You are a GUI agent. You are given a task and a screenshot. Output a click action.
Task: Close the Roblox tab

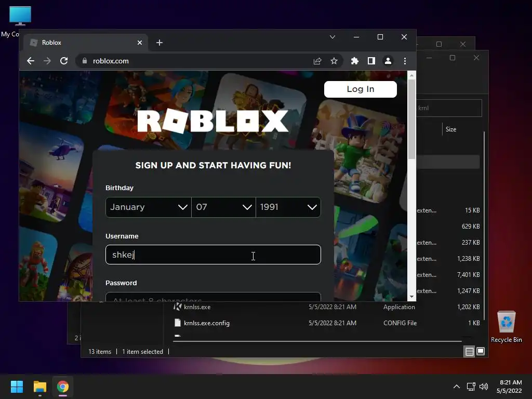pyautogui.click(x=140, y=43)
